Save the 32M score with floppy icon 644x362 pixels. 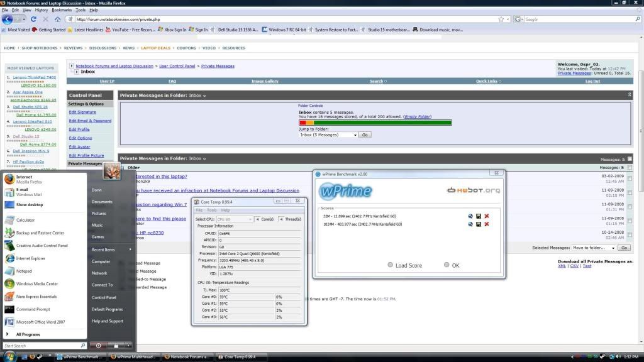coord(479,216)
